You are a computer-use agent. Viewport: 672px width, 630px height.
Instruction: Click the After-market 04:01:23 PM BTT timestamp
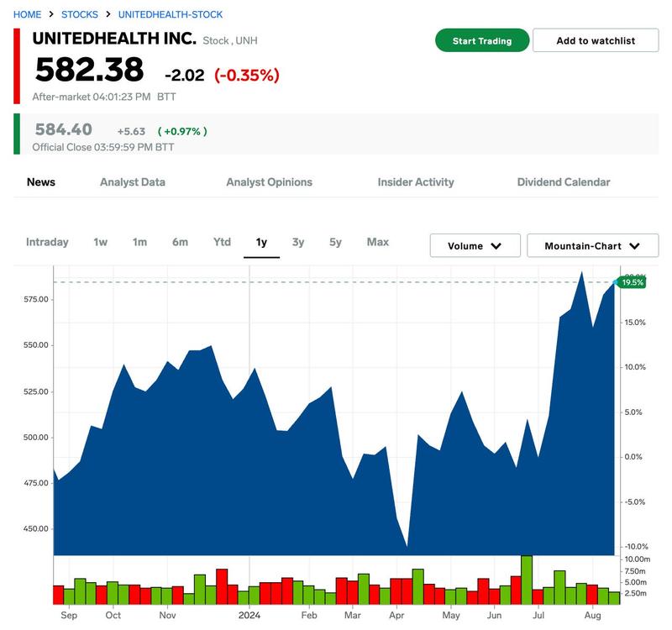click(x=104, y=97)
